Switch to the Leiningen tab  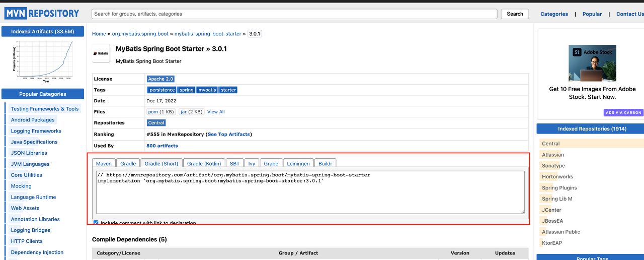point(298,163)
